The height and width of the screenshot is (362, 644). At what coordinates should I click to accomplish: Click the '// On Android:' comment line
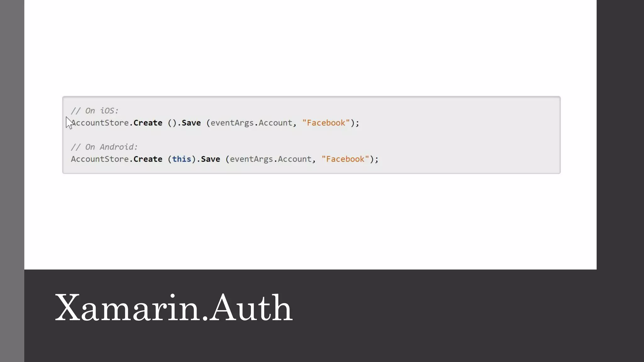tap(104, 147)
